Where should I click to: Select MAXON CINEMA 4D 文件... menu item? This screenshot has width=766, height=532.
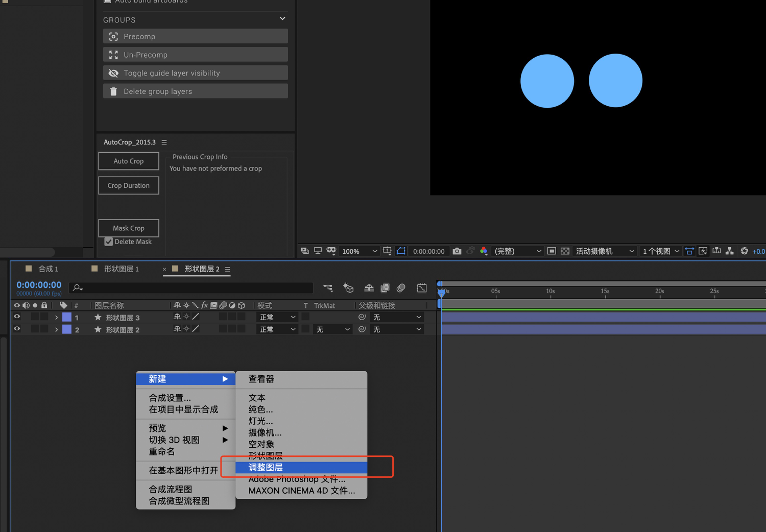(301, 491)
